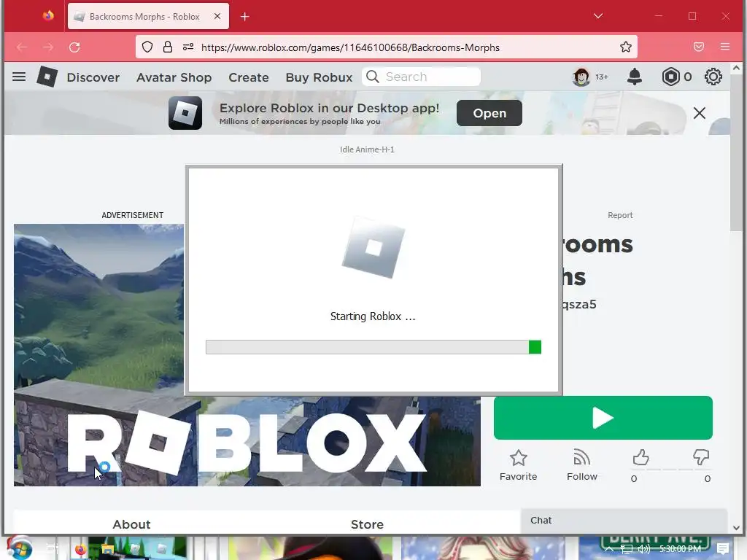Screen dimensions: 747x560
Task: Go to Avatar Shop
Action: pyautogui.click(x=174, y=77)
